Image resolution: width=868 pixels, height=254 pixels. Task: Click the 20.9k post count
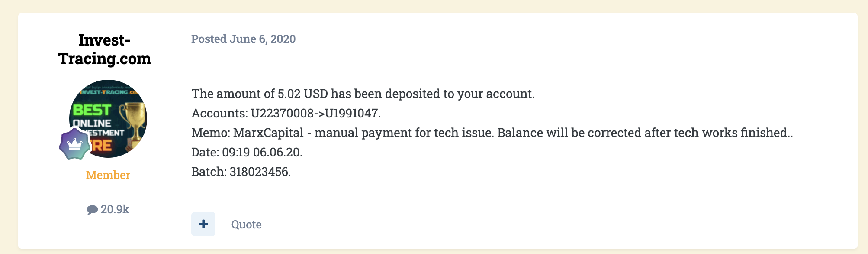coord(115,210)
